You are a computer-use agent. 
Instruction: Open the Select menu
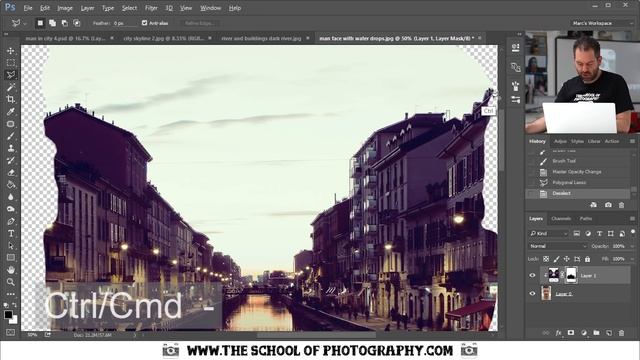[x=129, y=8]
